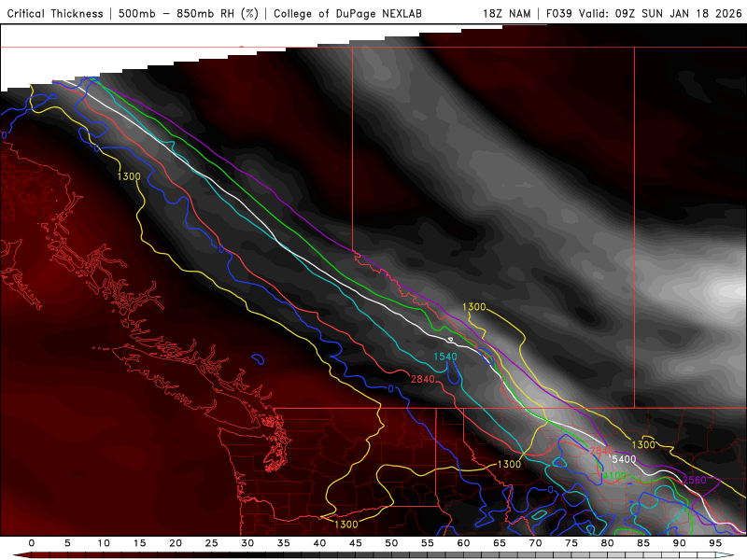Image resolution: width=747 pixels, height=560 pixels.
Task: Click the colorbar tick label 10
Action: pyautogui.click(x=104, y=543)
